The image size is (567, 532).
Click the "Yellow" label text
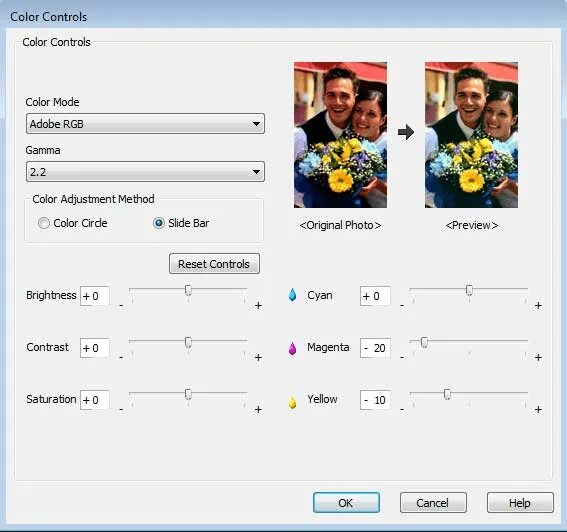(322, 399)
